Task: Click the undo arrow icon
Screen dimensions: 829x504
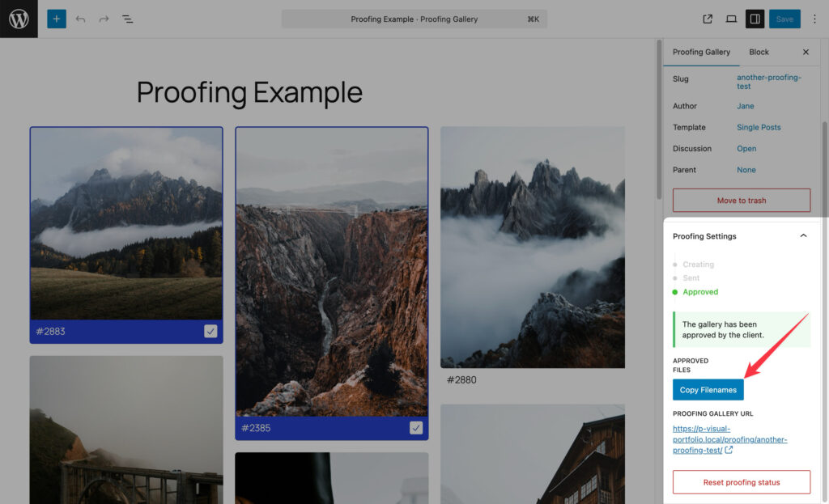Action: pyautogui.click(x=80, y=19)
